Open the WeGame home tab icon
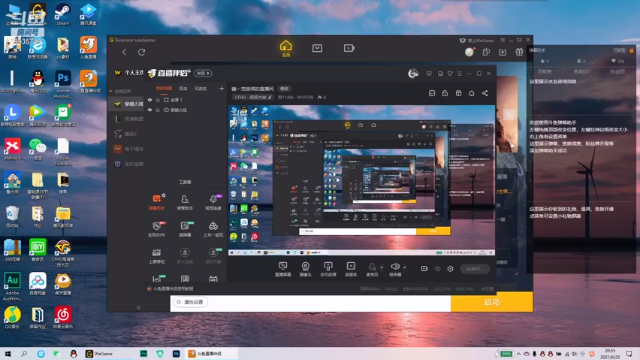 point(286,48)
